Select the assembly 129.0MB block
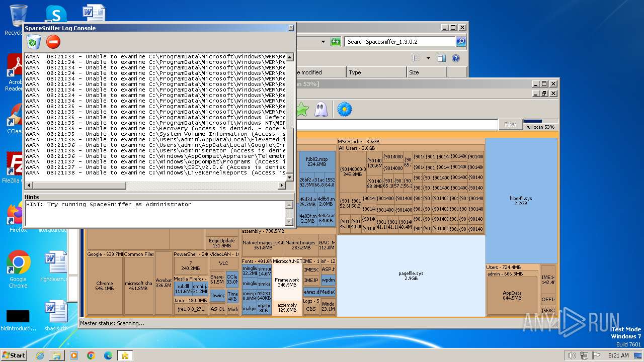644x362 pixels. click(287, 308)
